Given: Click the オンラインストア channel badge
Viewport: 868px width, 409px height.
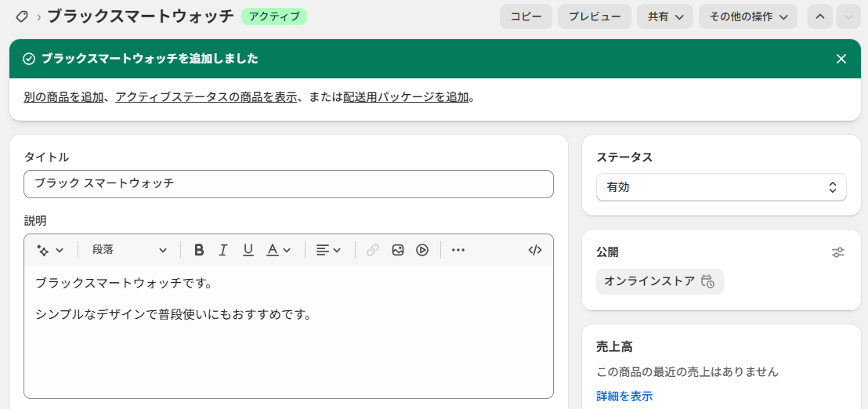Looking at the screenshot, I should pyautogui.click(x=660, y=281).
